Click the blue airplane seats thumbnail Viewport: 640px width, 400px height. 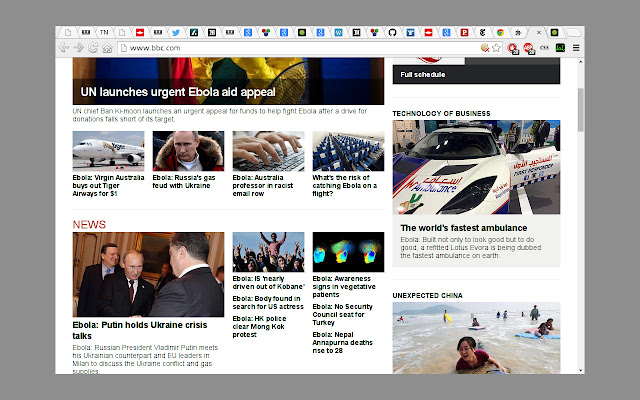348,151
